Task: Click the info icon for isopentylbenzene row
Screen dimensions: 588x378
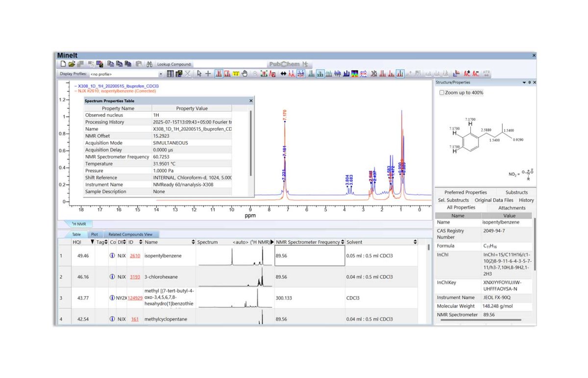Action: (112, 256)
